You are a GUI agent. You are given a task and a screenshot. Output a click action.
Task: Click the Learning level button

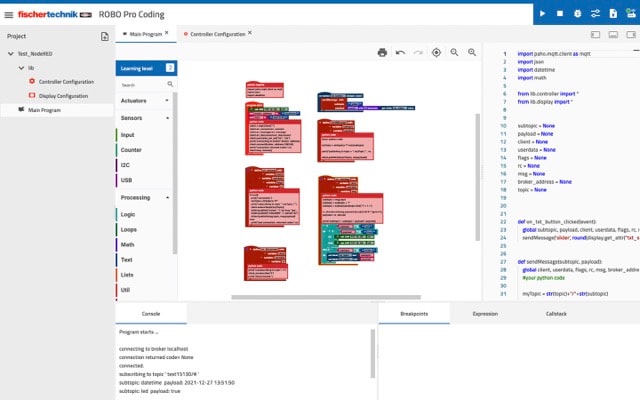(147, 68)
